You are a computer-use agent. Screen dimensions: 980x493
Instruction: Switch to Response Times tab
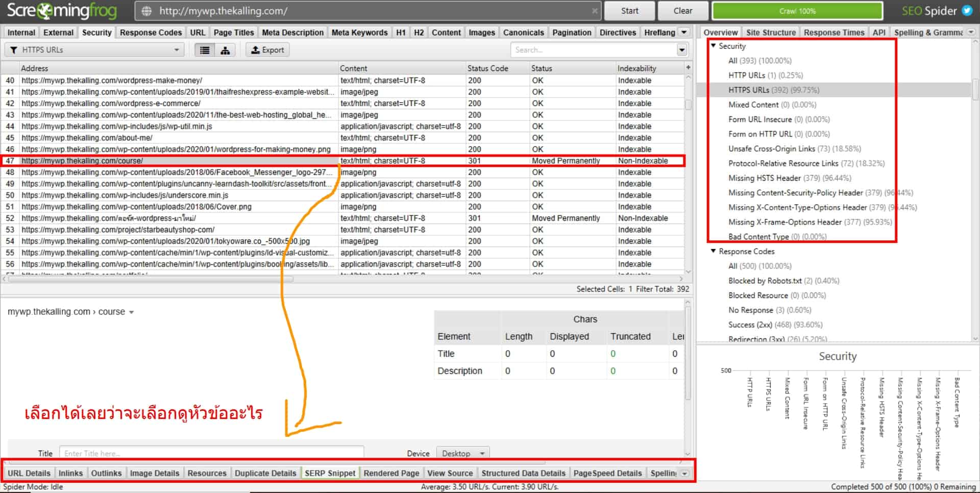click(834, 32)
